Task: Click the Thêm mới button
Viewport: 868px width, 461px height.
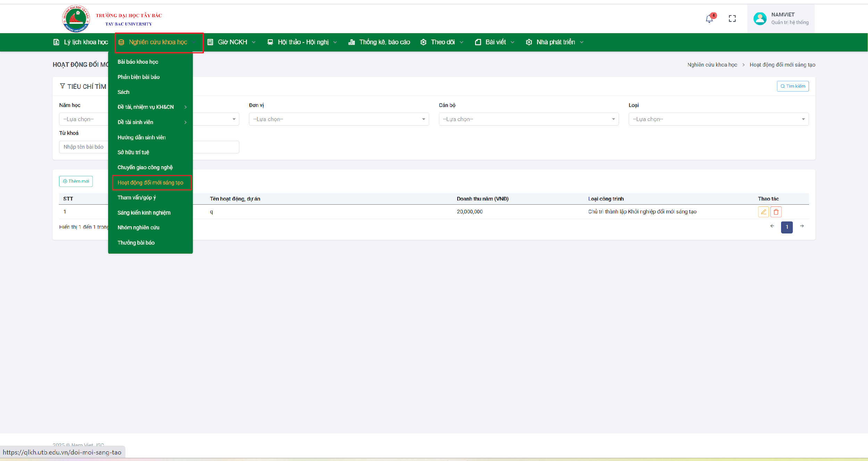Action: [x=76, y=181]
